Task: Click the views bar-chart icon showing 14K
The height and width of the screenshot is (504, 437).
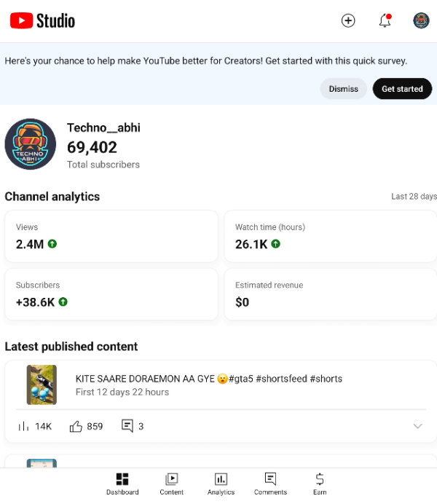Action: tap(23, 426)
